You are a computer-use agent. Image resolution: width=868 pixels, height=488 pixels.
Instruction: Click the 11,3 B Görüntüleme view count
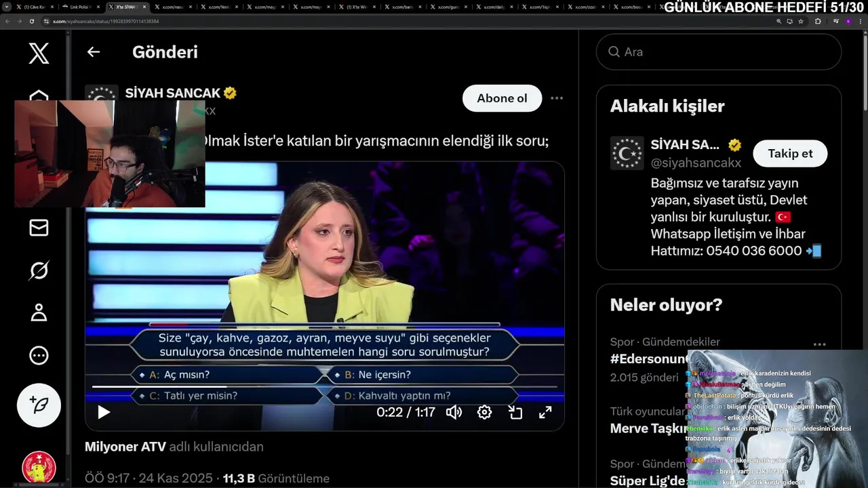pyautogui.click(x=276, y=479)
